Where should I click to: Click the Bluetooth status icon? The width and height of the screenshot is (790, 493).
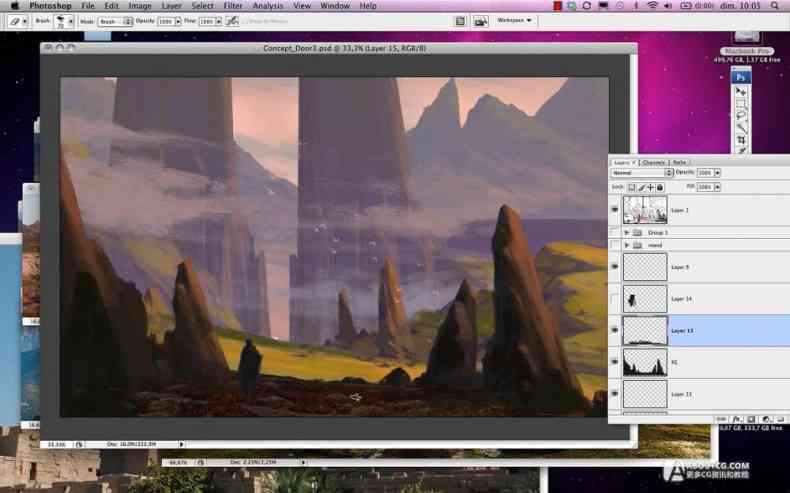636,6
